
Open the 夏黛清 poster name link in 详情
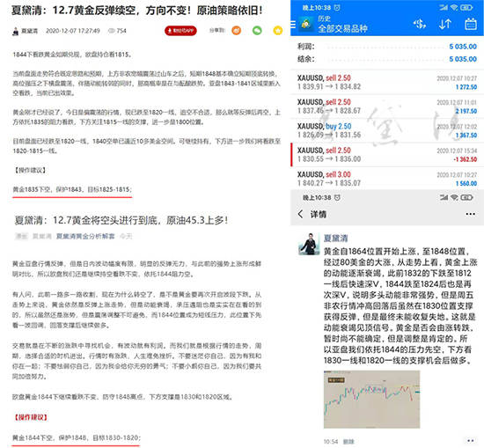tap(335, 238)
